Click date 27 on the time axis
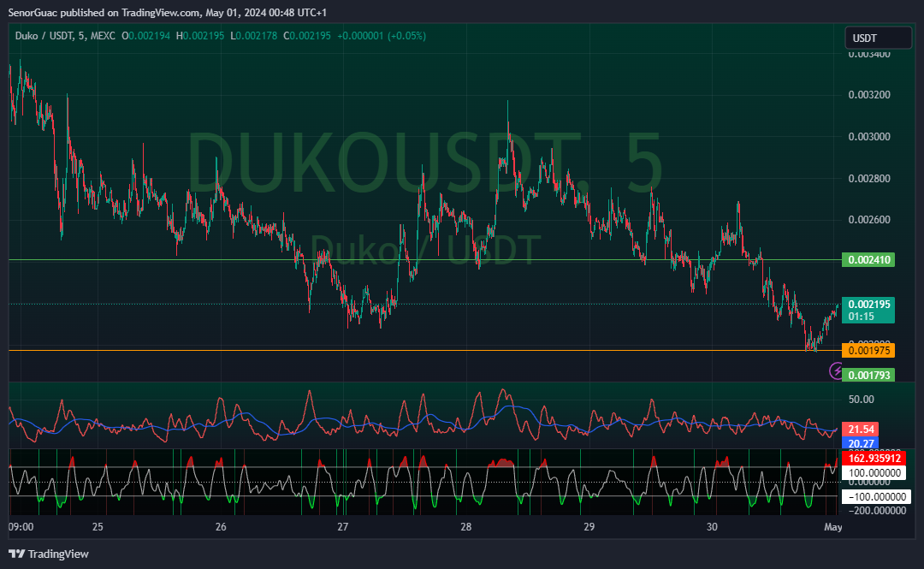 (343, 527)
